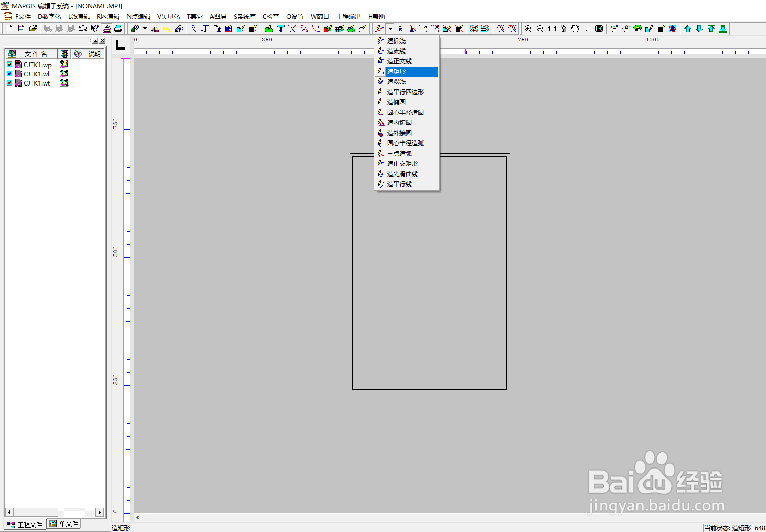Image resolution: width=766 pixels, height=532 pixels.
Task: Click the printer toolbar icon
Action: tap(118, 29)
